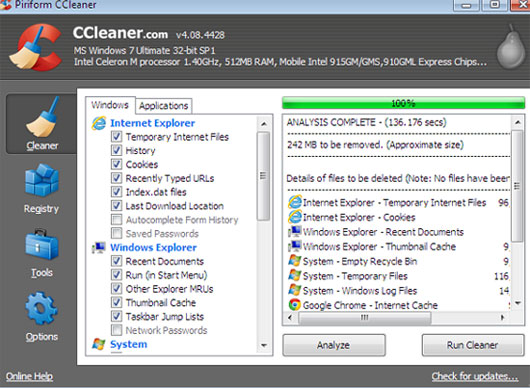This screenshot has height=388, width=530.
Task: Select the Tools sidebar label
Action: tap(42, 272)
